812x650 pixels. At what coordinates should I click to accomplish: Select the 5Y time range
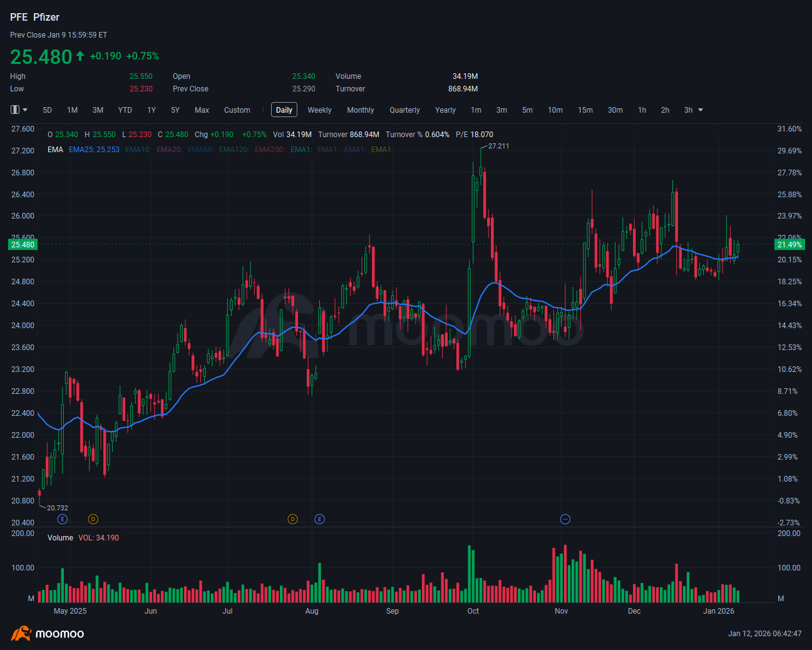coord(175,110)
